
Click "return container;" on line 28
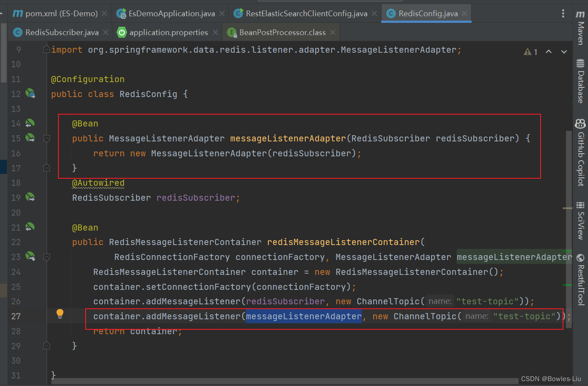tap(137, 331)
